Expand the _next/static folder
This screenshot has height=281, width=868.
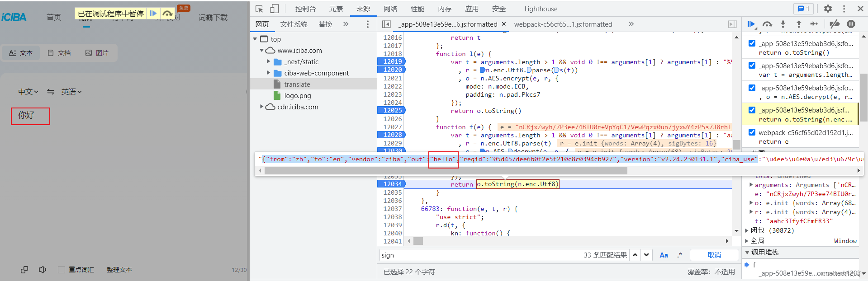tap(268, 62)
